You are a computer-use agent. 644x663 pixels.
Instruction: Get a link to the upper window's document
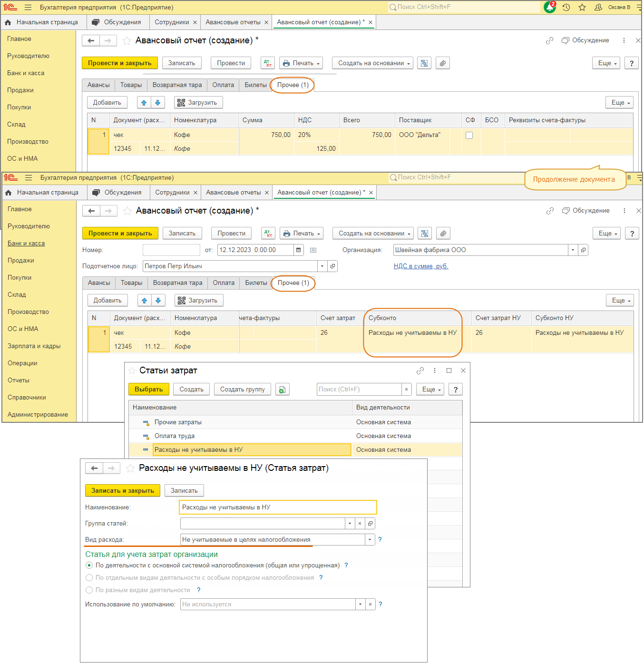(549, 41)
